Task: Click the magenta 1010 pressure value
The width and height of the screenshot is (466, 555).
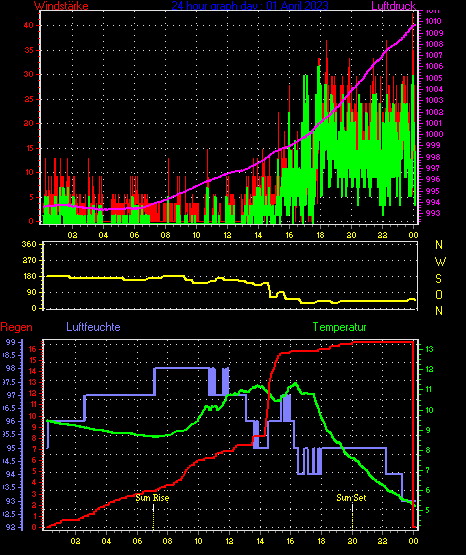Action: pos(433,22)
